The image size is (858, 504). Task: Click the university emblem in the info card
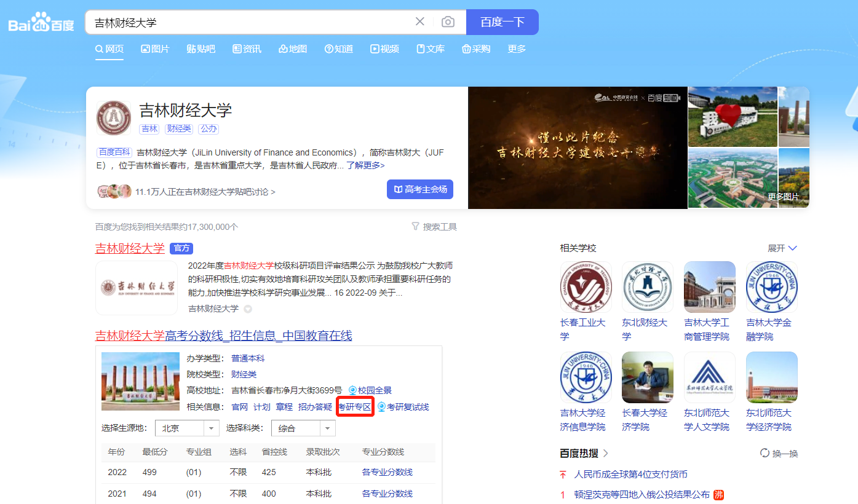click(114, 118)
